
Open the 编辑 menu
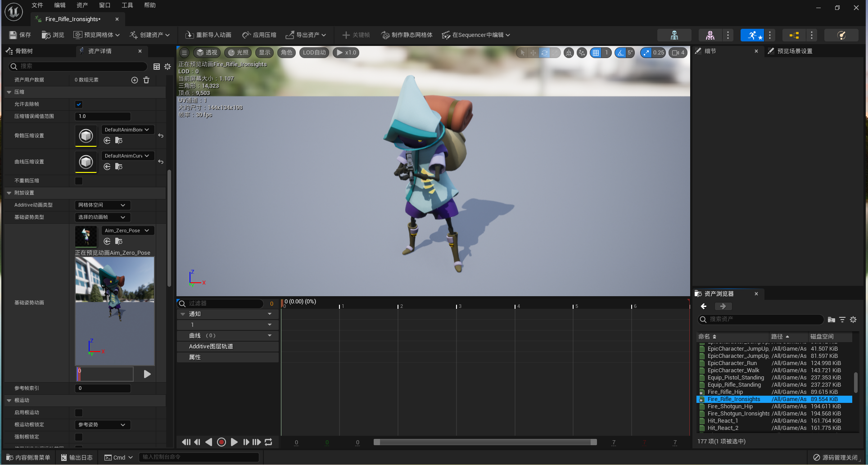pos(60,5)
